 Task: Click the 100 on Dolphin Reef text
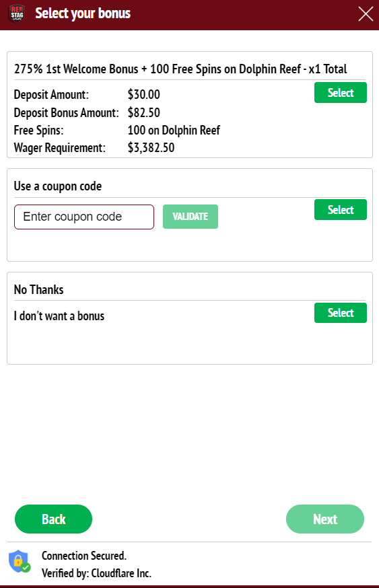[x=174, y=130]
